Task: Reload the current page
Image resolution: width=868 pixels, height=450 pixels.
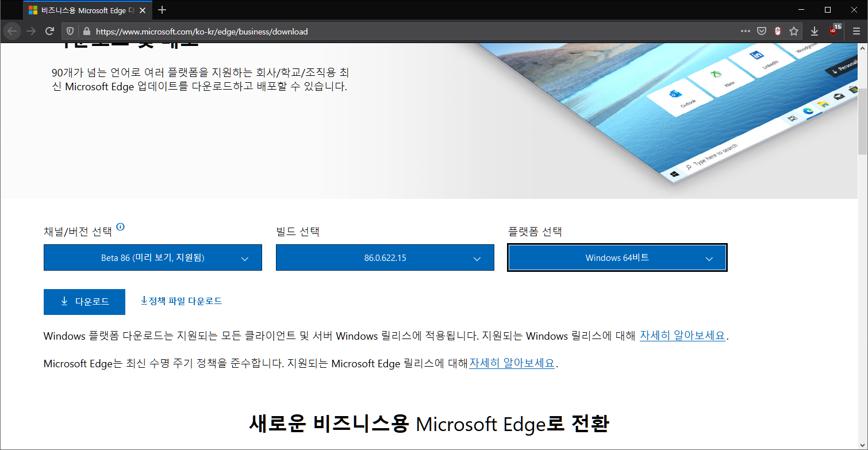Action: (50, 31)
